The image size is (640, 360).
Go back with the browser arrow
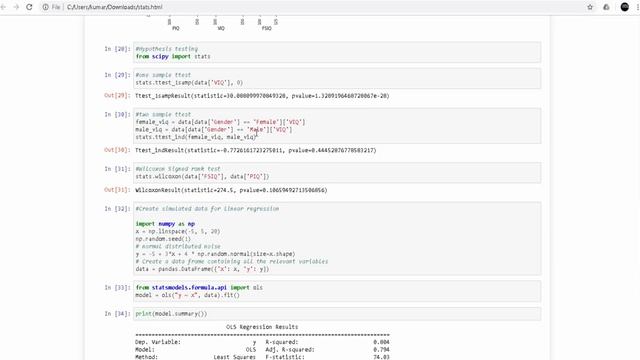click(3, 7)
